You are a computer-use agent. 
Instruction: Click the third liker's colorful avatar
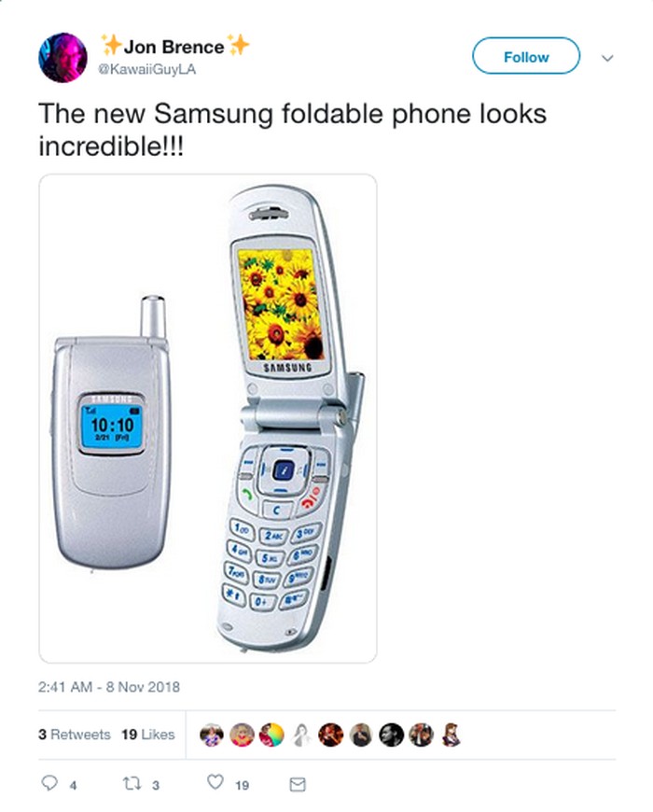pyautogui.click(x=271, y=735)
